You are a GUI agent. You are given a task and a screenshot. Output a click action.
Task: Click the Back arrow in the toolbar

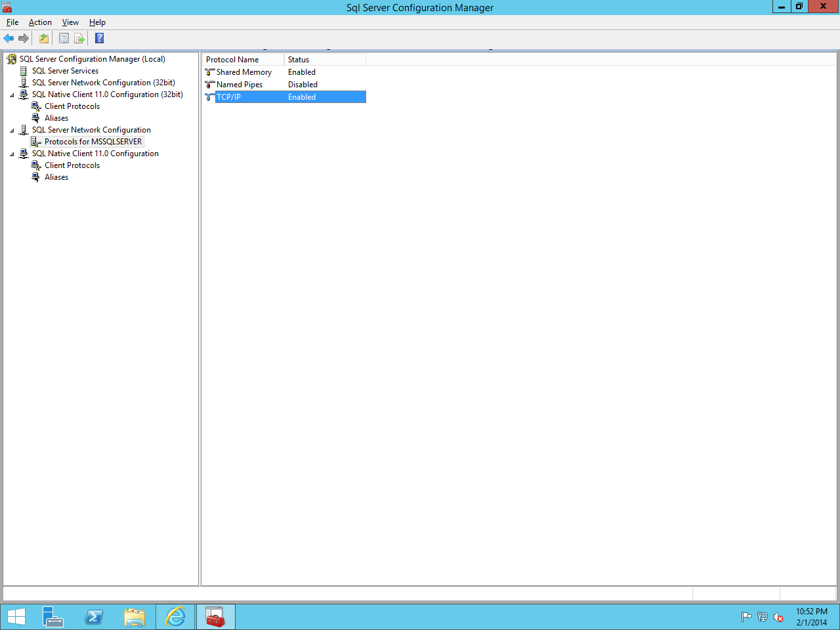point(9,39)
